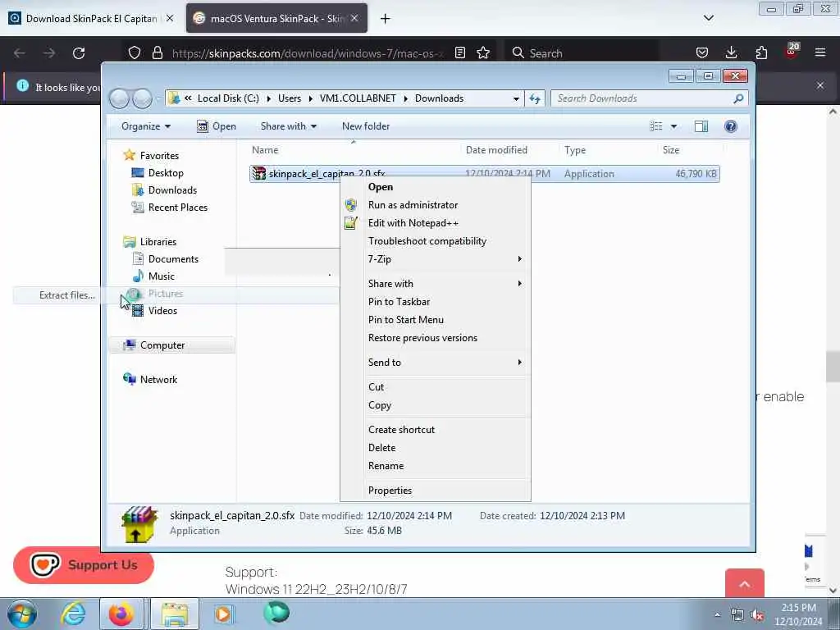
Task: Open Explorer help question mark icon
Action: click(x=731, y=126)
